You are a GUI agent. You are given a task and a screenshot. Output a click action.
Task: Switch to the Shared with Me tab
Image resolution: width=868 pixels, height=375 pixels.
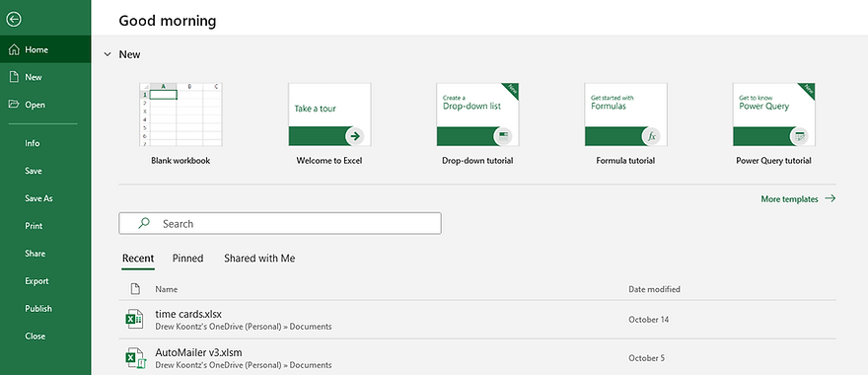[259, 259]
